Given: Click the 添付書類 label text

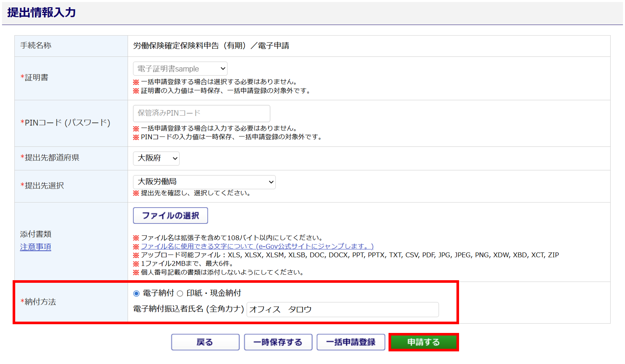Looking at the screenshot, I should pyautogui.click(x=36, y=234).
